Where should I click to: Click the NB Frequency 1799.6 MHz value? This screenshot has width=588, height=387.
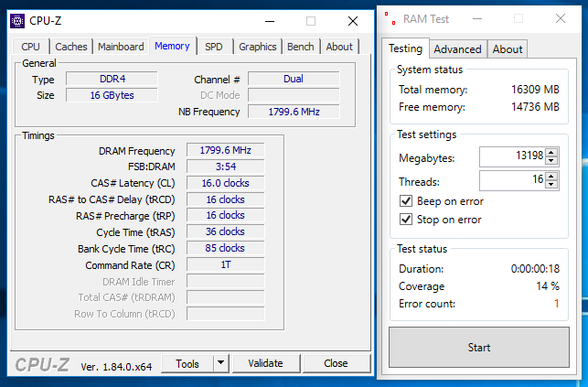coord(294,112)
